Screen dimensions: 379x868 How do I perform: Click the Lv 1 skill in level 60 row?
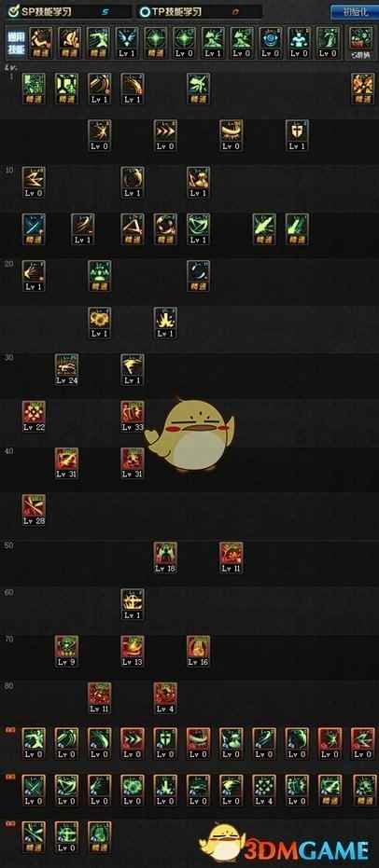tap(133, 604)
